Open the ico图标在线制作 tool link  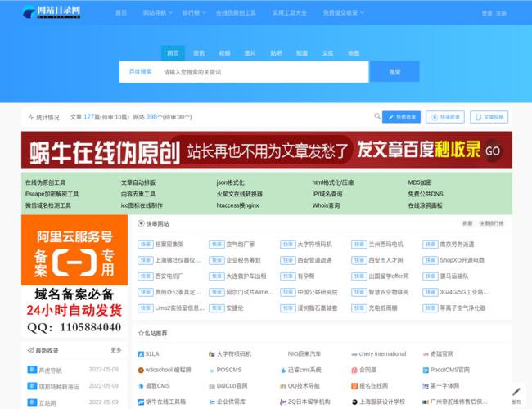(x=142, y=205)
